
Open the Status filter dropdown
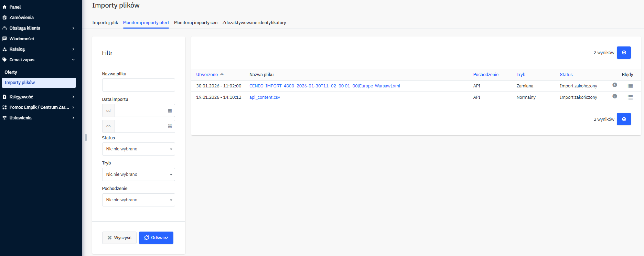(138, 149)
